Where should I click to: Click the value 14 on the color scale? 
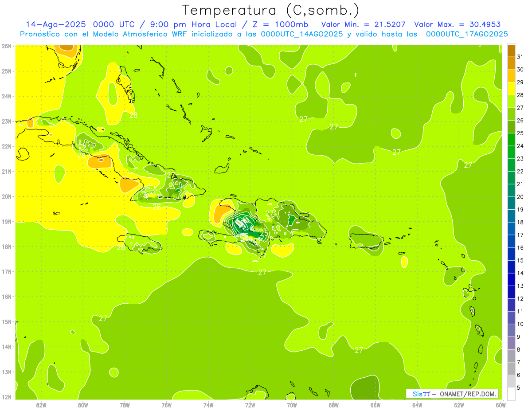520,273
